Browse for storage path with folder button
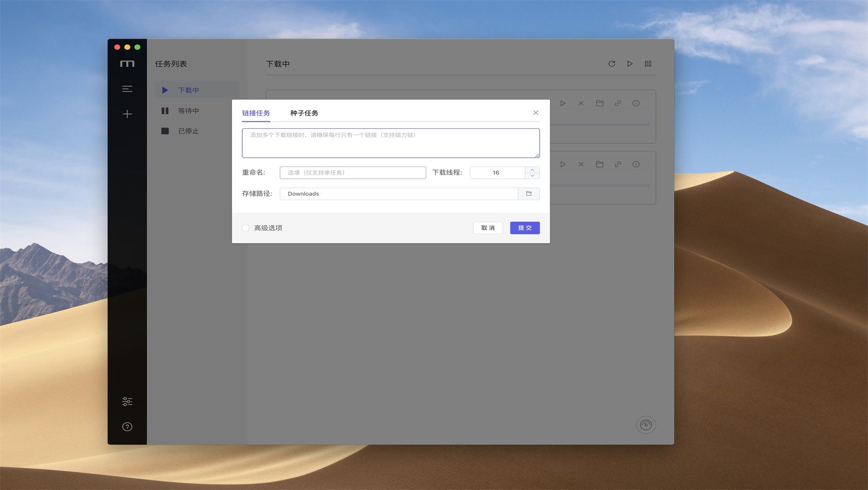 tap(529, 194)
